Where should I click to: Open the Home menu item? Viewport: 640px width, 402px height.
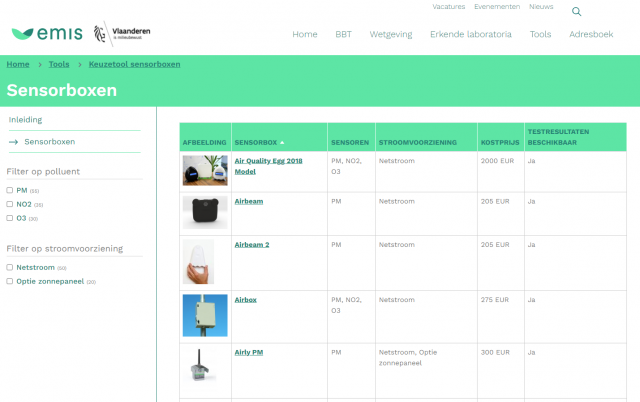coord(304,34)
